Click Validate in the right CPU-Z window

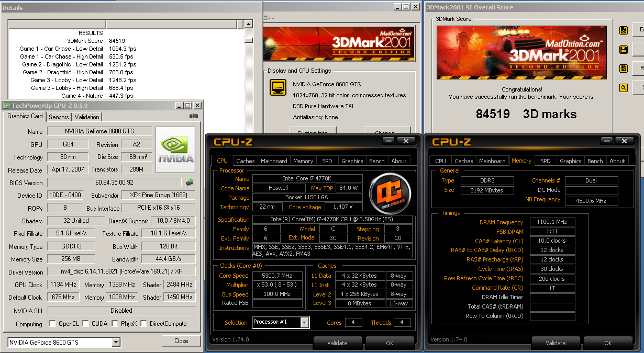click(x=556, y=343)
